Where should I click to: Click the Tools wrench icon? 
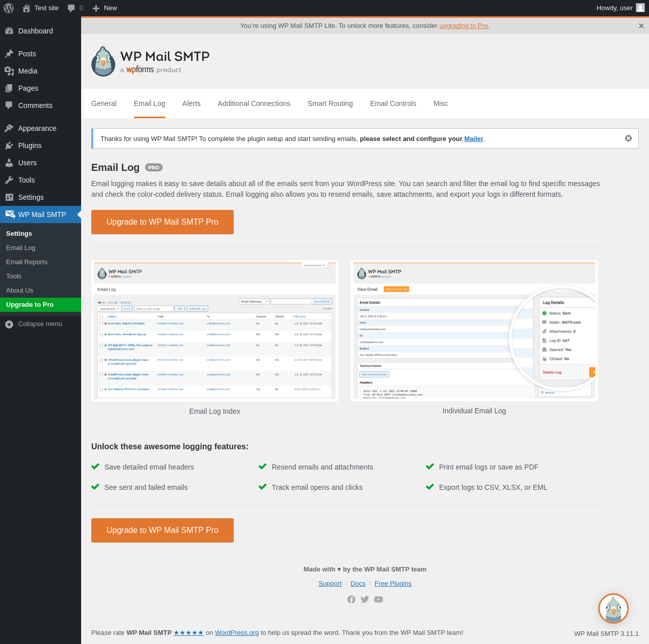click(9, 180)
